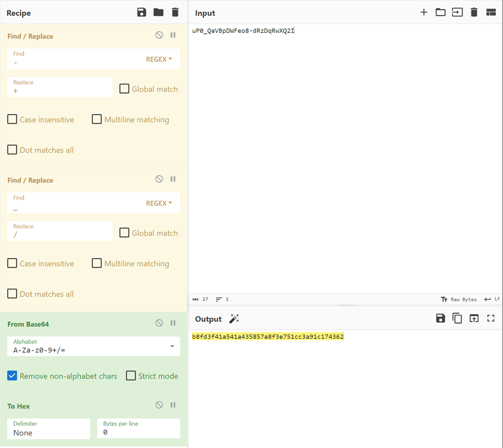Click the input text uP0_QaVBpDWFeo8-dRzDqRwXQ2I
Screen dimensions: 503x448
tap(243, 31)
